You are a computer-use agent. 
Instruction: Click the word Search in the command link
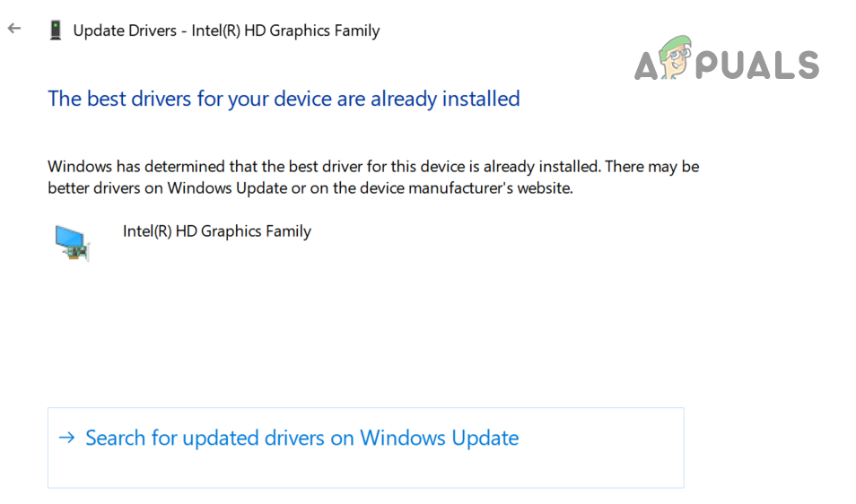coord(115,438)
